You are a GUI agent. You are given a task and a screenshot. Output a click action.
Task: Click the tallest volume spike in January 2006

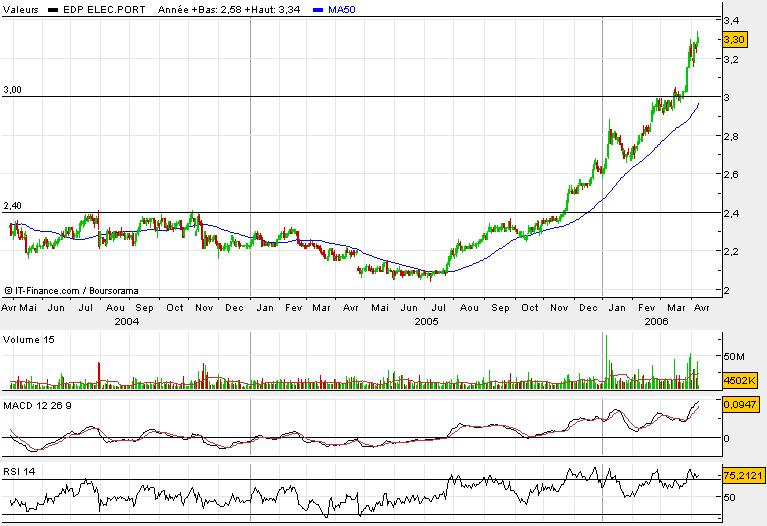(606, 362)
